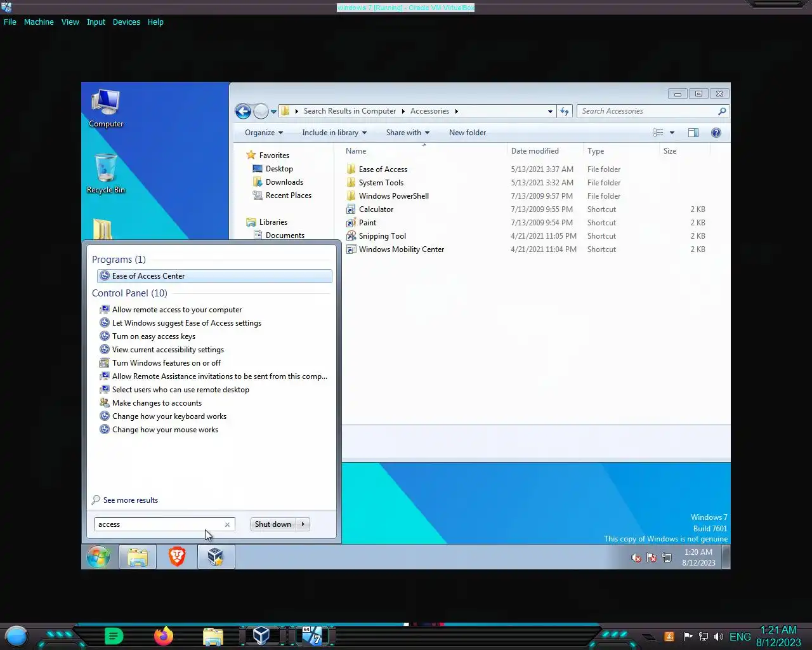Click the guest clock showing 1:20 AM

coord(698,557)
